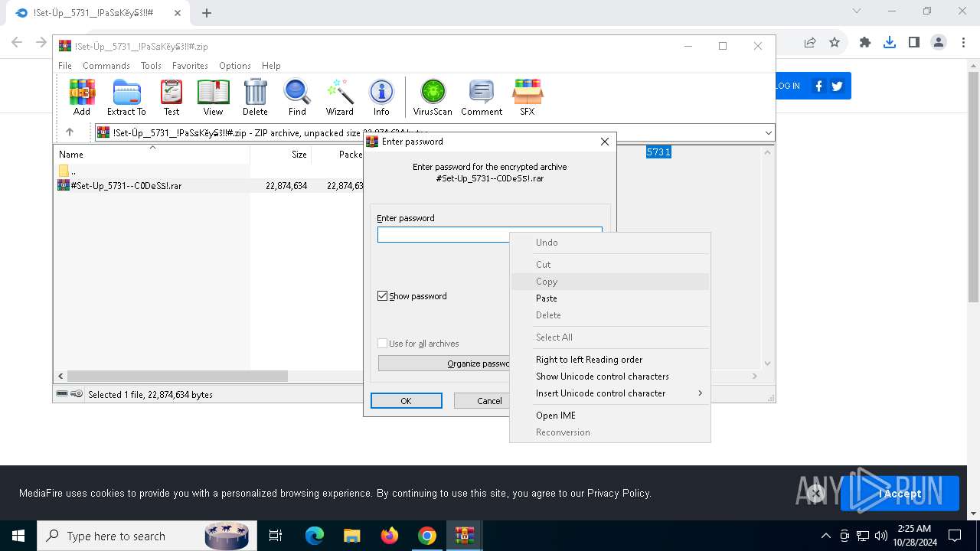Open Chrome side panel icon
The image size is (980, 551).
point(913,43)
